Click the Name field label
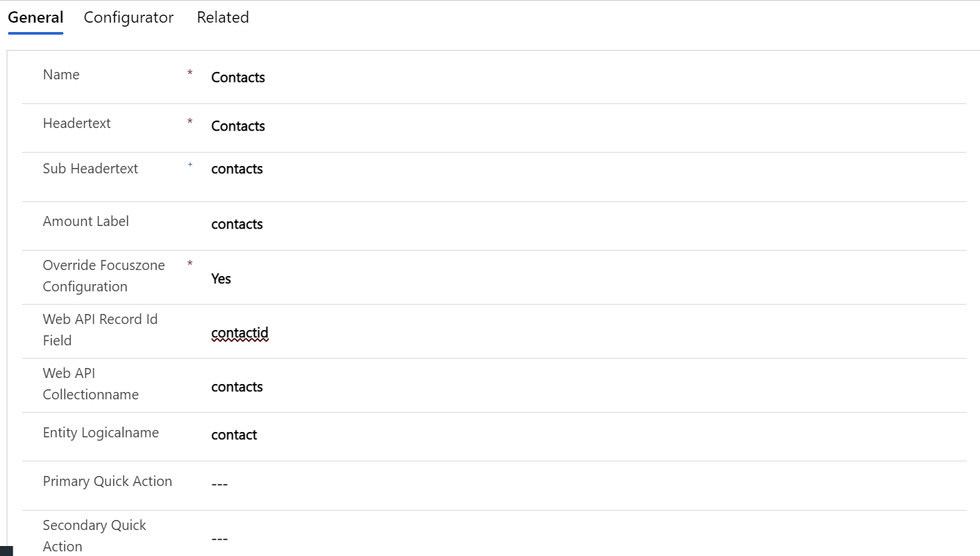Image resolution: width=980 pixels, height=556 pixels. pyautogui.click(x=61, y=75)
